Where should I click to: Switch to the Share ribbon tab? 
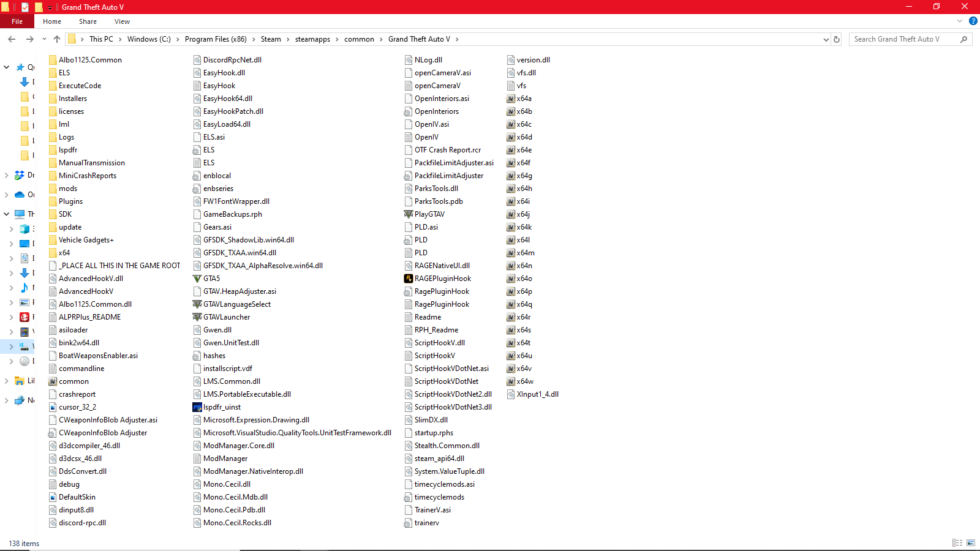point(88,21)
